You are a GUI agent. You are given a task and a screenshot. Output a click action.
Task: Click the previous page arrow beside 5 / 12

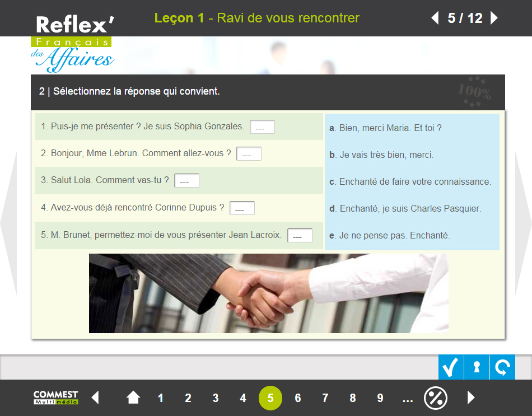click(435, 18)
